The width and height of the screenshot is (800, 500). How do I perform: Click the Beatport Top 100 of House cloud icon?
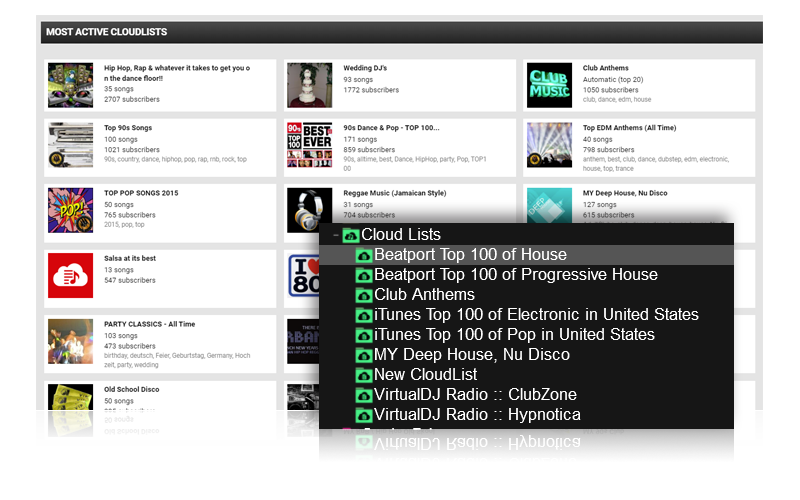point(364,255)
